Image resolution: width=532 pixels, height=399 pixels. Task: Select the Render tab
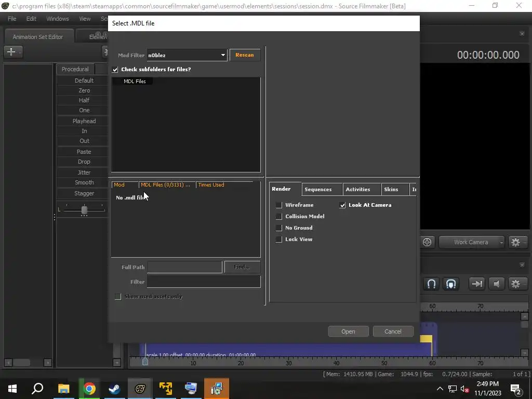click(x=285, y=189)
